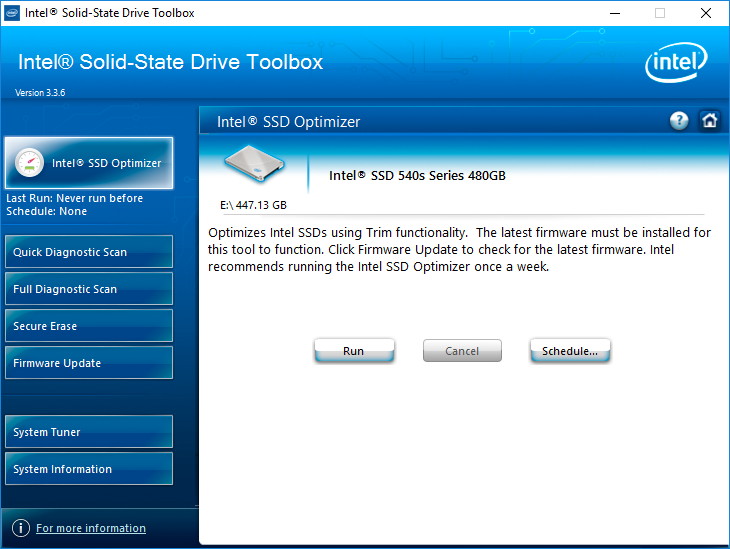The width and height of the screenshot is (730, 549).
Task: Open the Intel SSD Optimizer sidebar item
Action: point(89,163)
